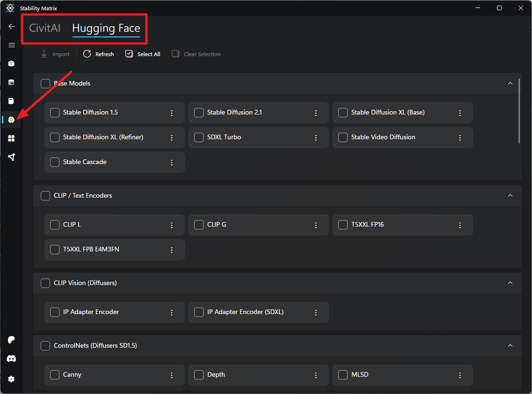Open options menu for Stable Diffusion XL (Base)
532x394 pixels.
(460, 113)
